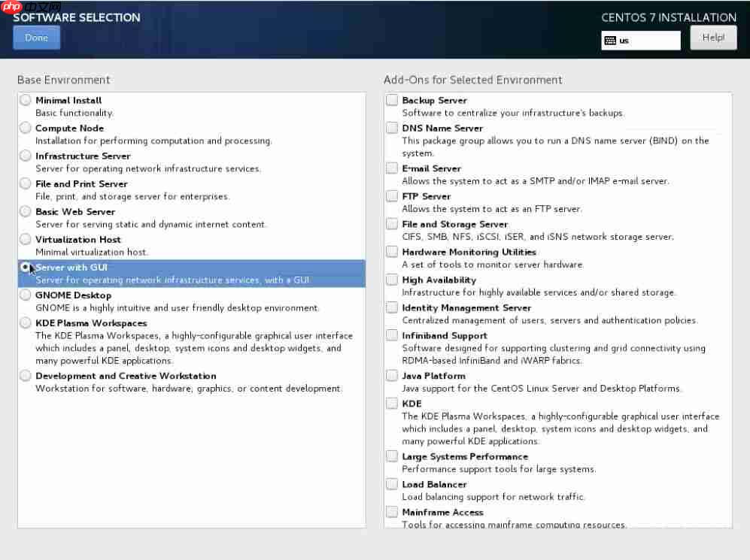The height and width of the screenshot is (560, 750).
Task: Open the Help! button
Action: point(713,38)
